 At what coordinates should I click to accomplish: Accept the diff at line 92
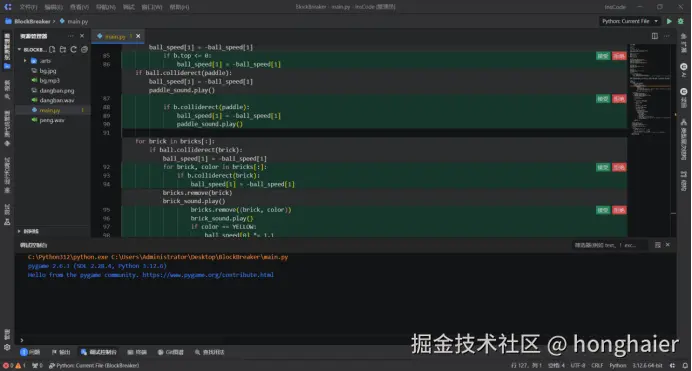(603, 167)
